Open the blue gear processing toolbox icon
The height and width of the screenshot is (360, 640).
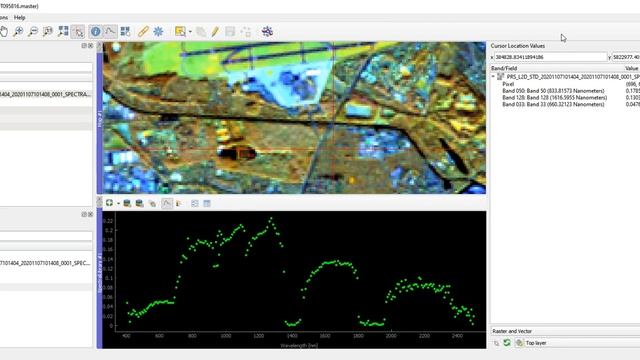click(158, 31)
